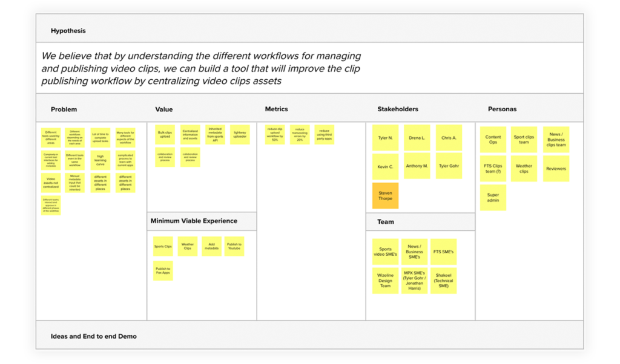Click the 'Minimum Viable Experience' section header
620x364 pixels.
coord(194,221)
